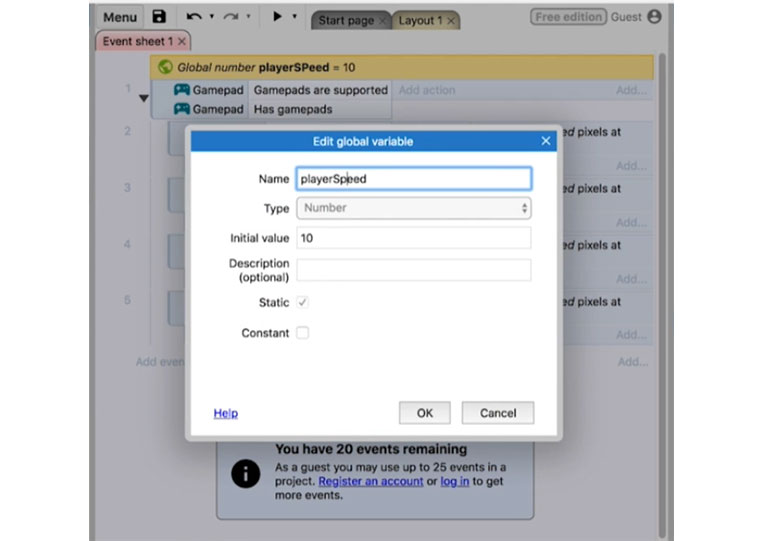Image resolution: width=763 pixels, height=541 pixels.
Task: Click the 'log in' link
Action: pos(454,481)
